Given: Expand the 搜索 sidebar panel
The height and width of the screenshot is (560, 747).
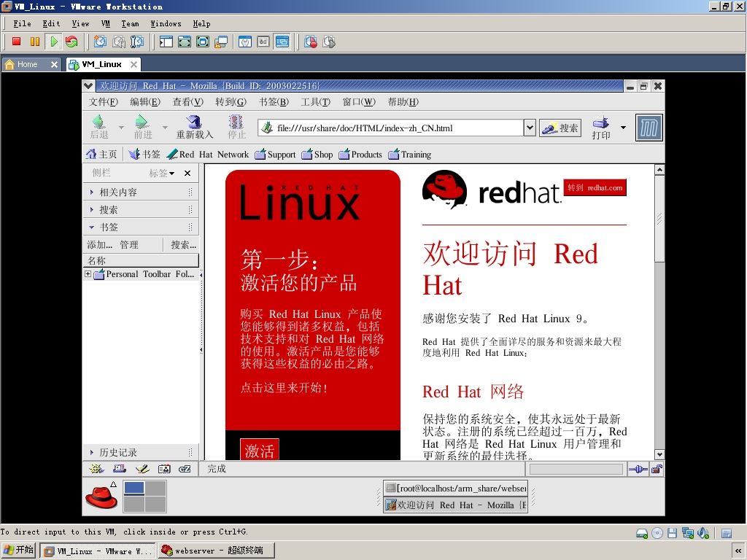Looking at the screenshot, I should [x=141, y=209].
